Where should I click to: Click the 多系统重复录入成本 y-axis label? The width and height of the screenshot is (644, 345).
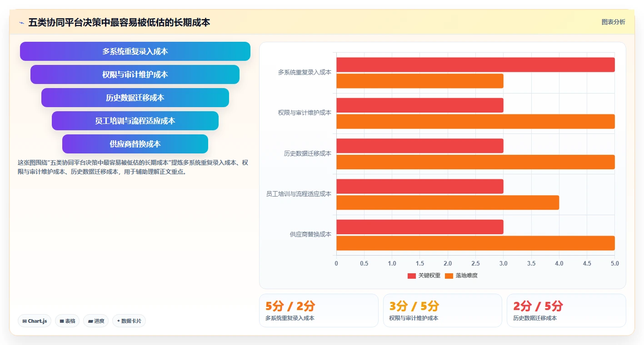(x=305, y=72)
